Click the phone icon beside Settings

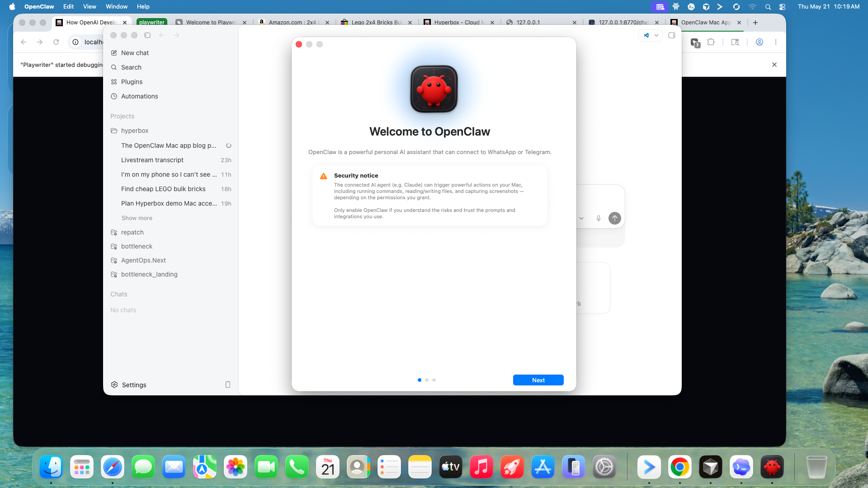[x=228, y=385]
